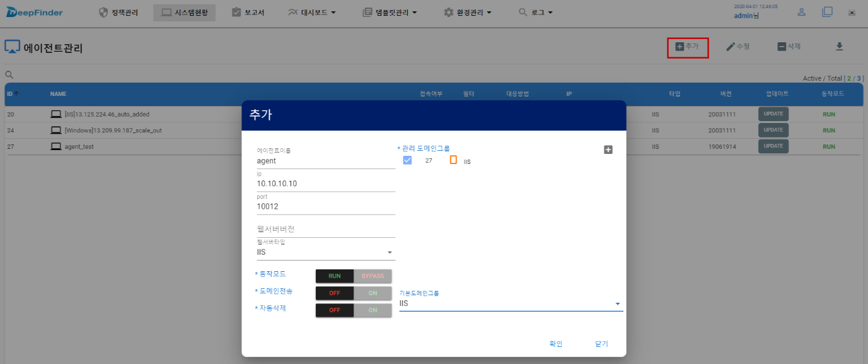The width and height of the screenshot is (868, 364).
Task: Click the port input field
Action: click(326, 206)
